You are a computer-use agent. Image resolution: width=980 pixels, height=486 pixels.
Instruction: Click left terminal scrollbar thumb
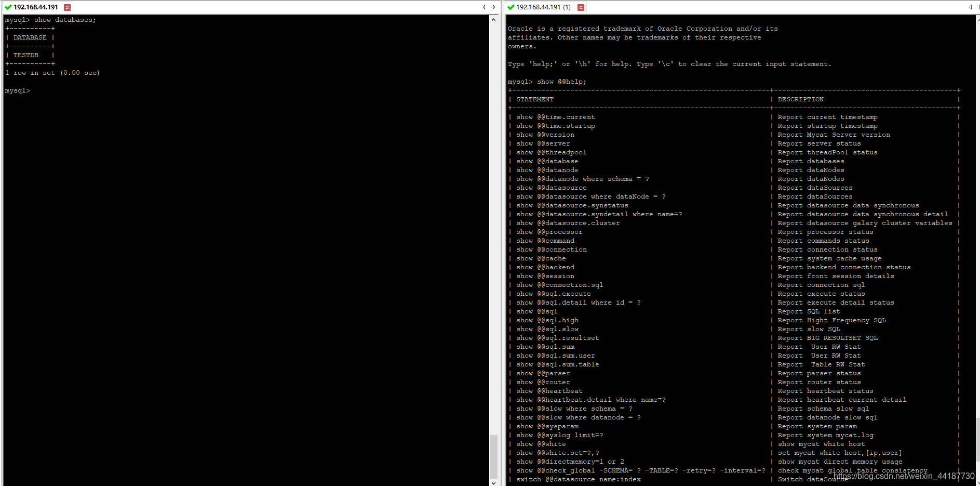point(493,456)
